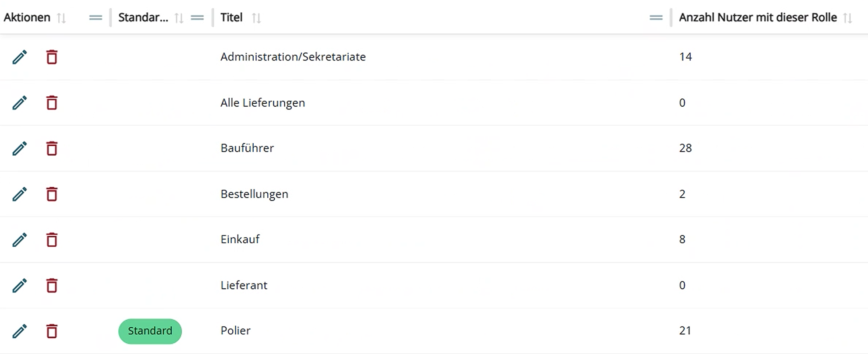868x354 pixels.
Task: Delete the Bauführer role
Action: click(x=52, y=149)
